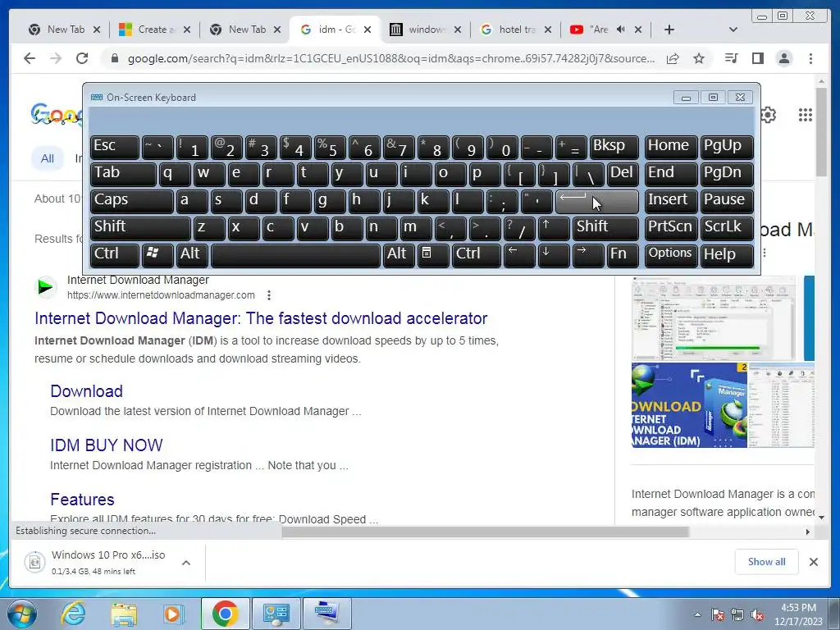The width and height of the screenshot is (840, 630).
Task: Open Chrome three-dot menu
Action: coord(810,58)
